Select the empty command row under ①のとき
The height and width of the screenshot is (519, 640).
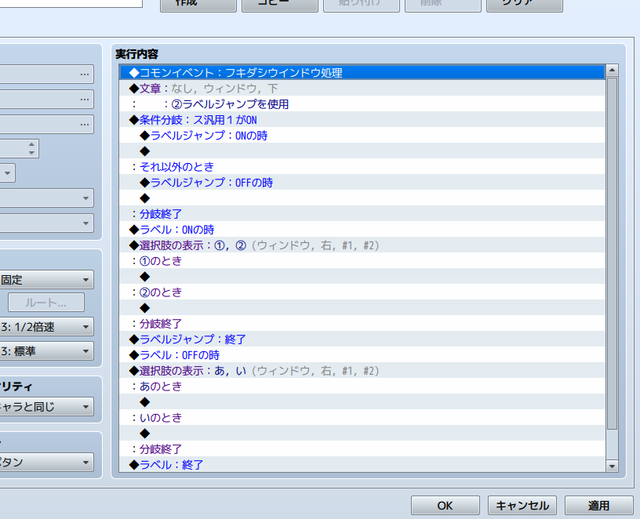click(x=362, y=277)
